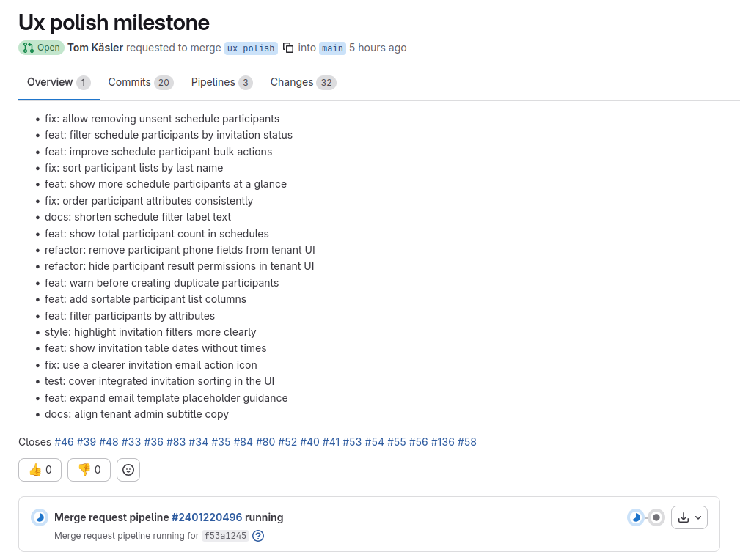Click the running pipeline status icon
740x560 pixels.
tap(39, 517)
